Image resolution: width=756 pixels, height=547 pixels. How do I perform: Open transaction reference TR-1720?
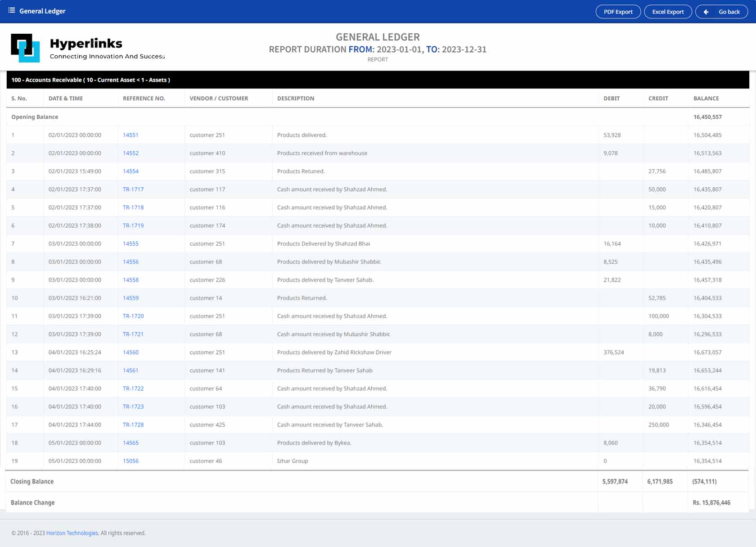click(133, 316)
